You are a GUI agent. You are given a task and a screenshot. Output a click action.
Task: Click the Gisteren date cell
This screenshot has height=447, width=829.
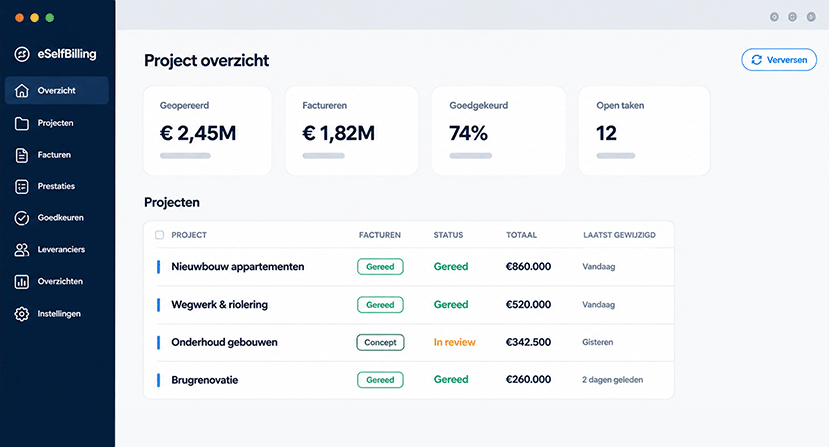[x=597, y=342]
